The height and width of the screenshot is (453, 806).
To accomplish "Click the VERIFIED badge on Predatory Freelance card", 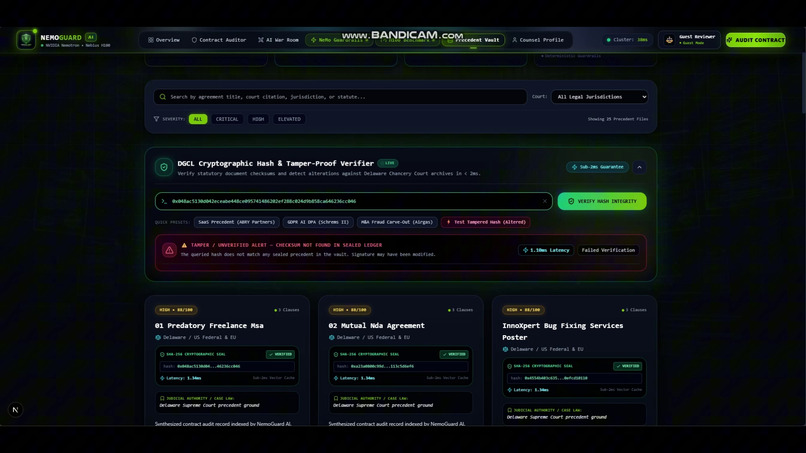I will (280, 354).
